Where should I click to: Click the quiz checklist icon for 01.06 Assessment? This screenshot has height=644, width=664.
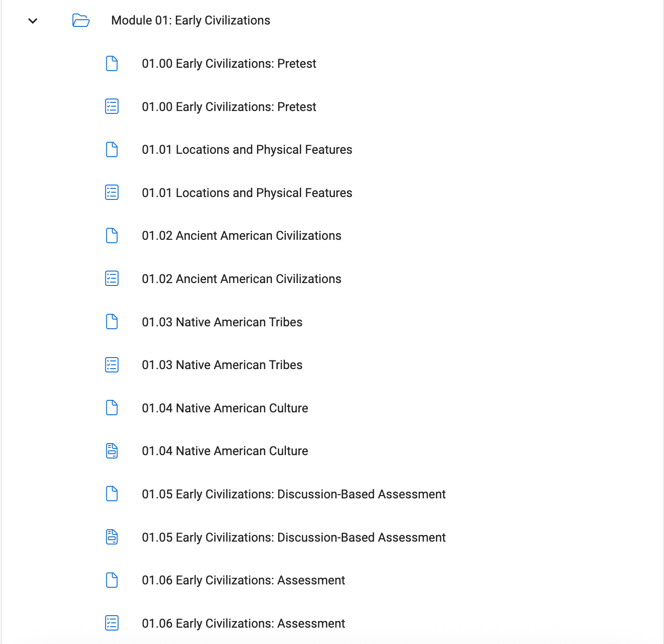coord(112,623)
